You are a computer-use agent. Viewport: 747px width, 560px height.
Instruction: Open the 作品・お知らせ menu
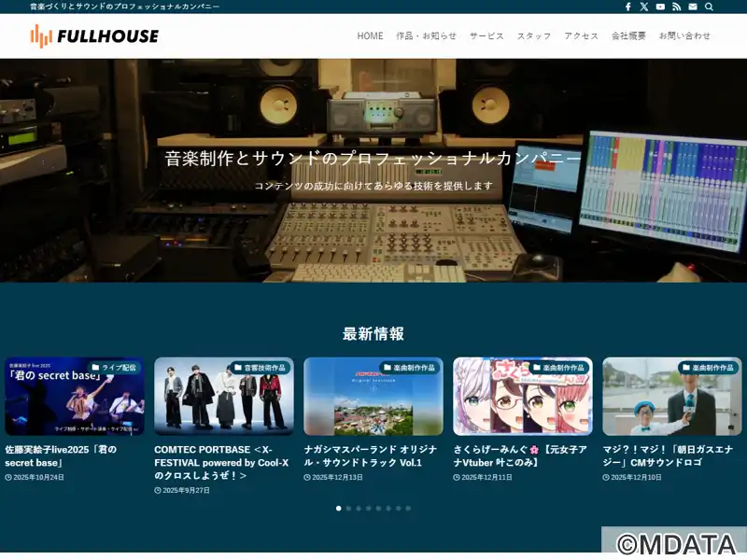426,36
